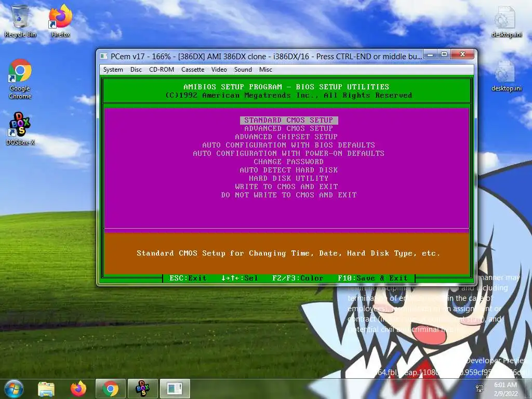The height and width of the screenshot is (399, 532).
Task: Click the American Megatrends copyright line
Action: click(x=289, y=96)
